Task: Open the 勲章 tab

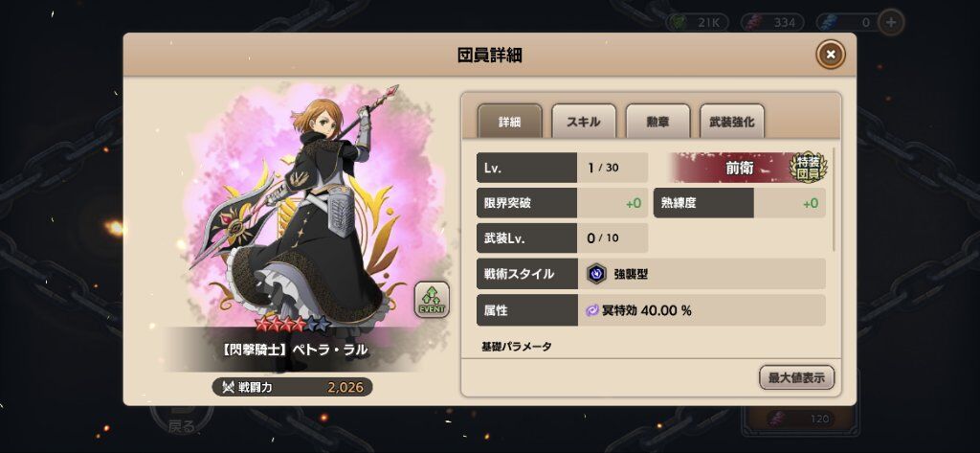Action: click(657, 122)
